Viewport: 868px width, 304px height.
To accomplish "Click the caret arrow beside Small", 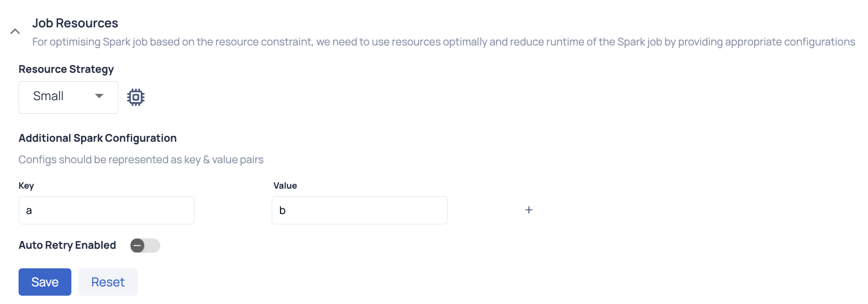I will (99, 96).
